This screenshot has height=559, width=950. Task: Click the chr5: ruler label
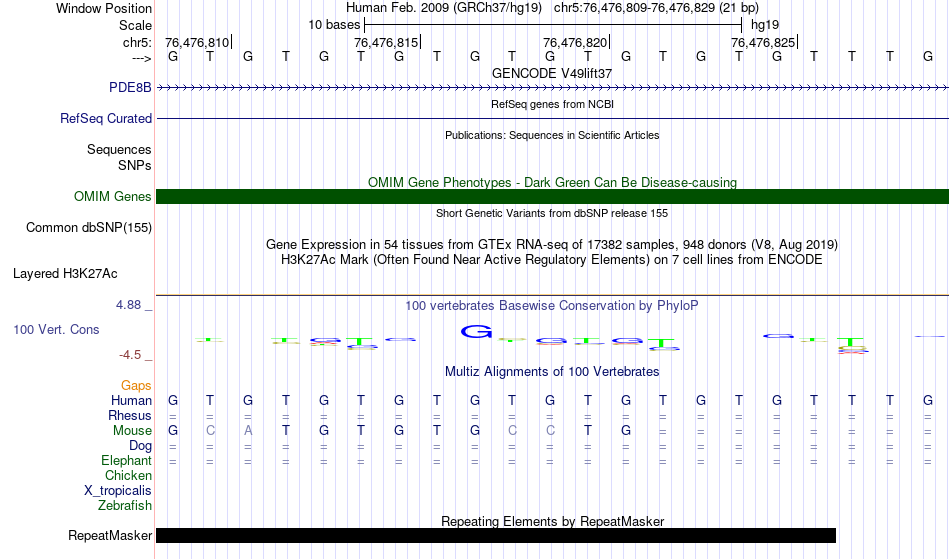point(137,42)
